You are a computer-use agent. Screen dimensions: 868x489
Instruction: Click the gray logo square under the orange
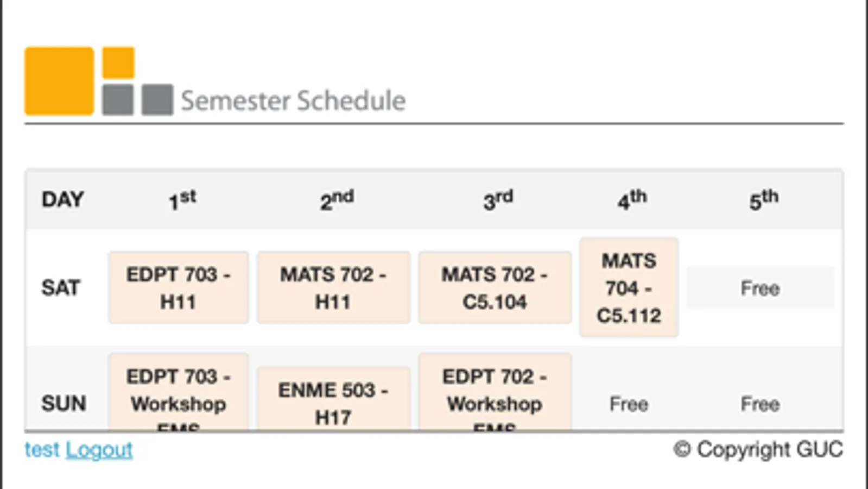pos(118,99)
